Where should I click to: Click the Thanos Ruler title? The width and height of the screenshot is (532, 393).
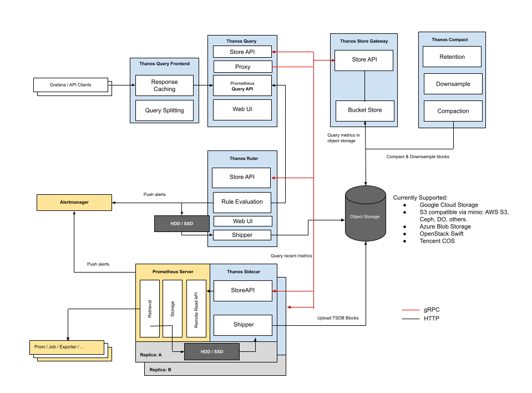click(x=244, y=159)
